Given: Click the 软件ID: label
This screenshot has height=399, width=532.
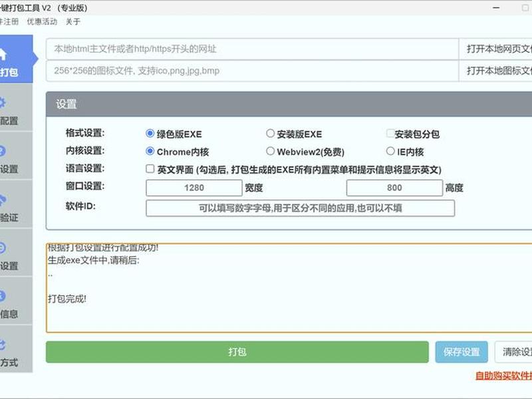Looking at the screenshot, I should (x=80, y=206).
